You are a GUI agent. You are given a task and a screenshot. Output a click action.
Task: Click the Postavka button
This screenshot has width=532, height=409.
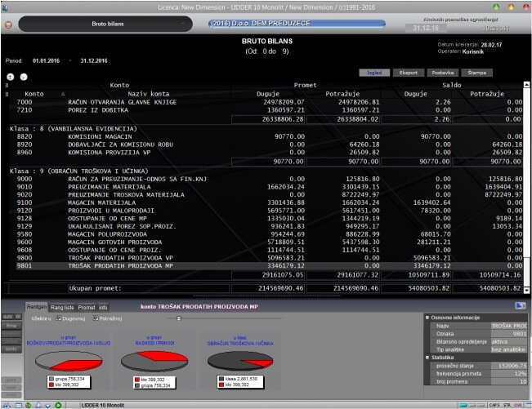(x=443, y=73)
